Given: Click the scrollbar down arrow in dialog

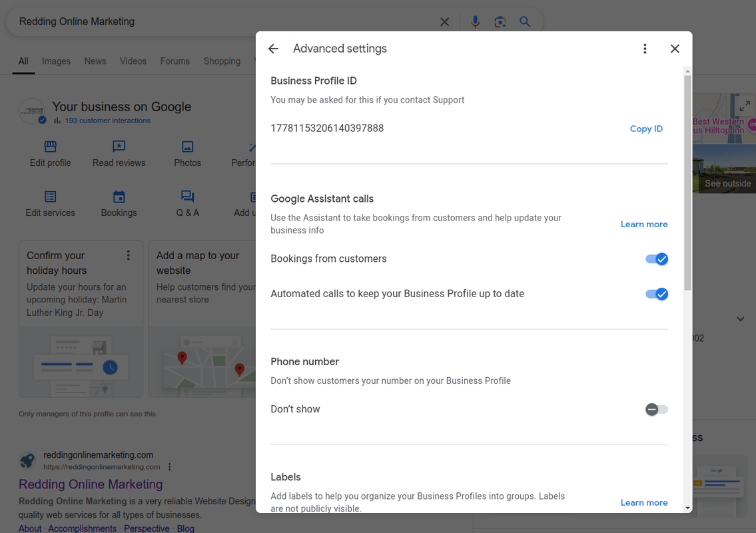Looking at the screenshot, I should pyautogui.click(x=687, y=508).
